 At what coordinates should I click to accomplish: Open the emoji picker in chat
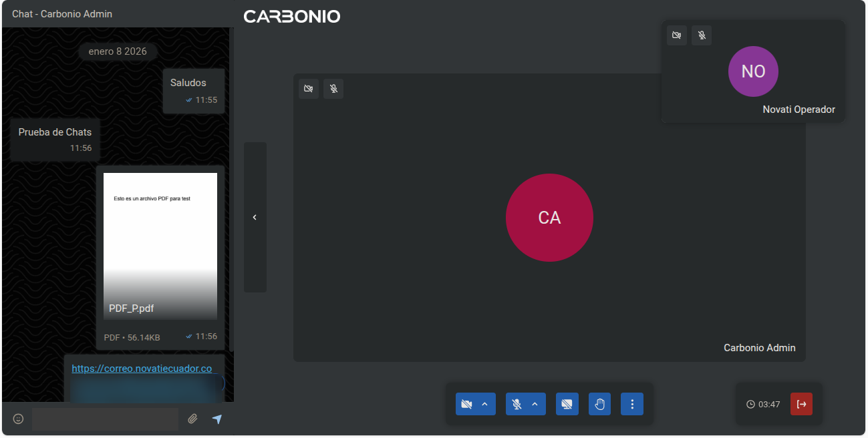pos(19,419)
